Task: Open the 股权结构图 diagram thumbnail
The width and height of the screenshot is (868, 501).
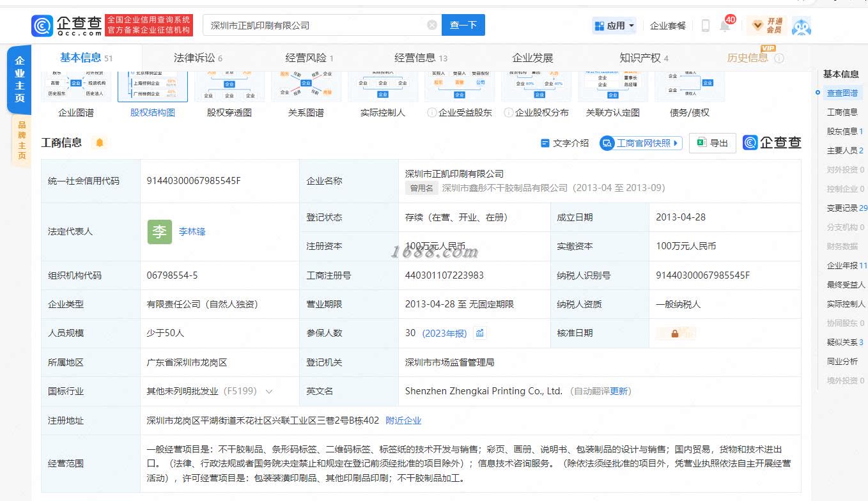Action: click(153, 86)
